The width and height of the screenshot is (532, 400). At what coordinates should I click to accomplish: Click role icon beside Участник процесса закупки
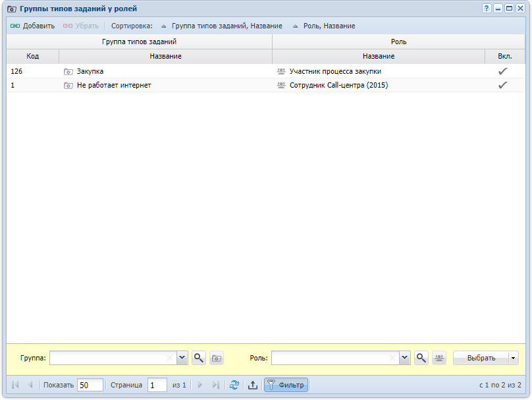pyautogui.click(x=281, y=71)
